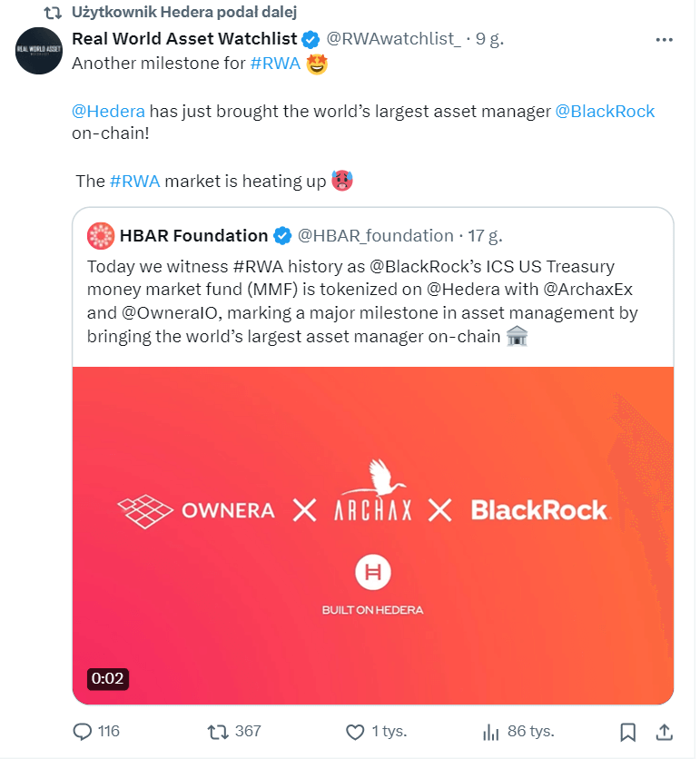700x759 pixels.
Task: Open the @RWAwatchlist_ handle
Action: (393, 39)
